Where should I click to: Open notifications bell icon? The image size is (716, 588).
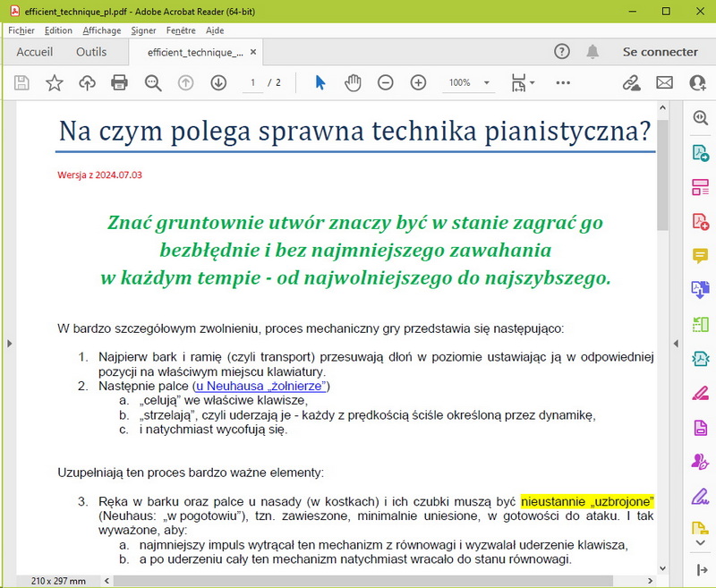tap(592, 52)
